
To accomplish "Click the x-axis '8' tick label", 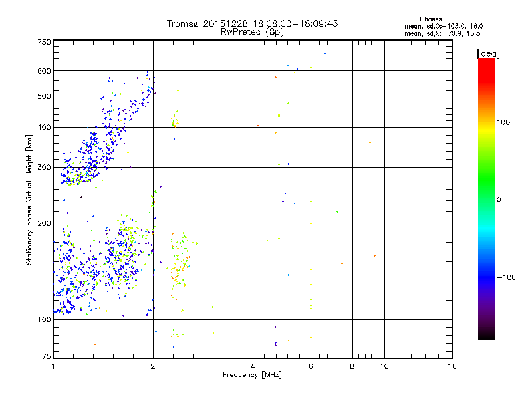I will (x=352, y=366).
